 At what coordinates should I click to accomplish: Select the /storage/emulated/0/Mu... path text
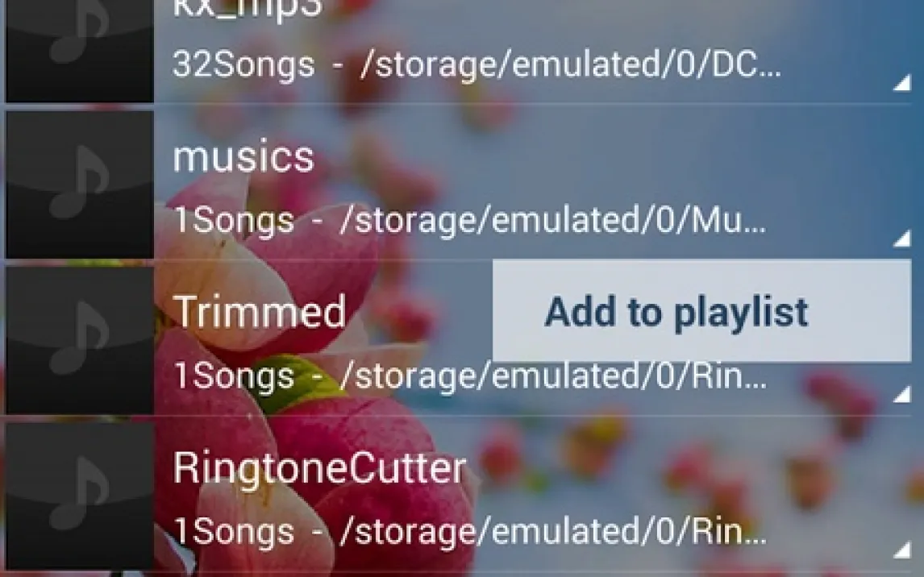(553, 220)
